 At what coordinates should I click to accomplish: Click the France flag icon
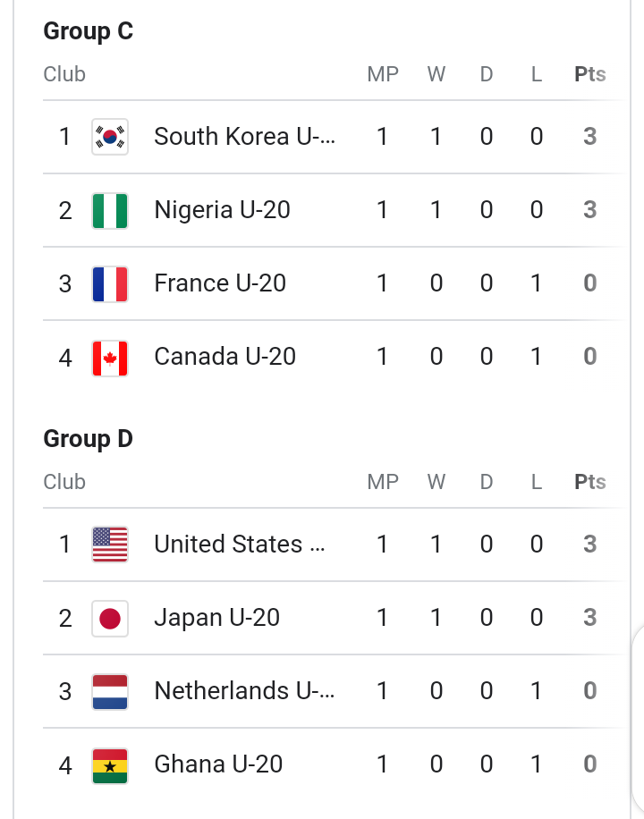pos(110,284)
